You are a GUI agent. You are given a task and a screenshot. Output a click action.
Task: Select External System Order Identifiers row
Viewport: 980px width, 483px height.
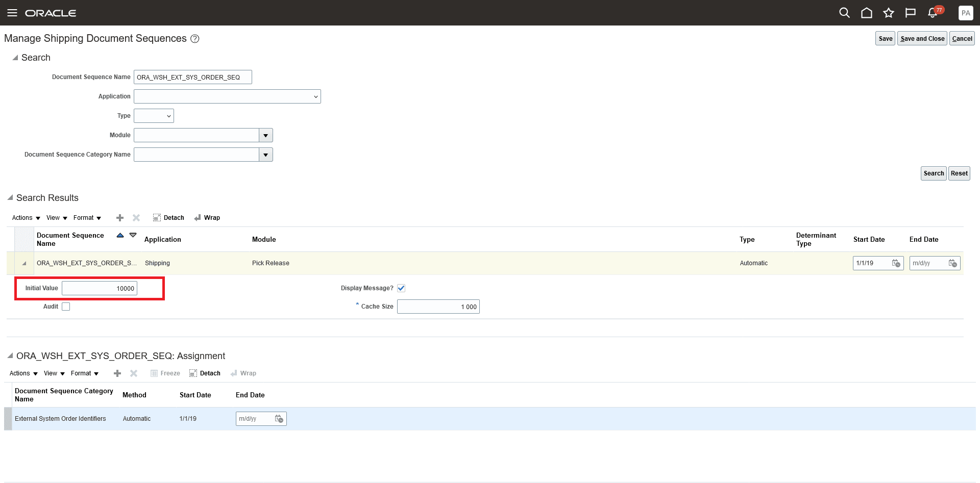tap(490, 419)
